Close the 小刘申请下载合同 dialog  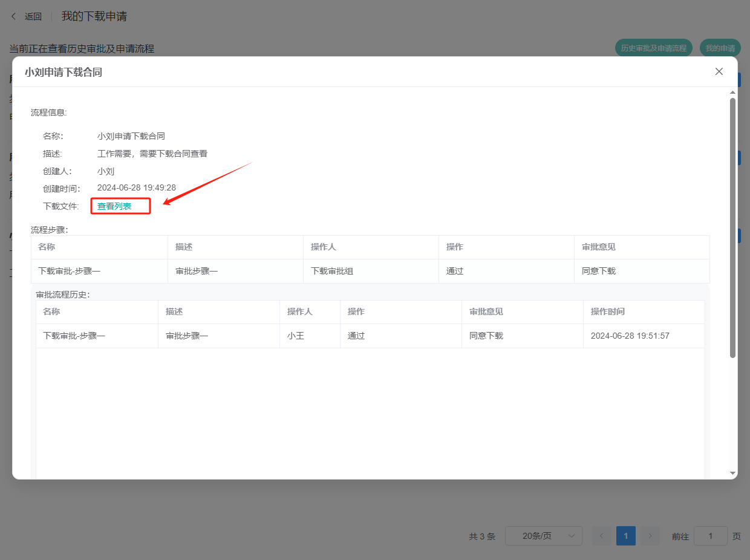[719, 71]
